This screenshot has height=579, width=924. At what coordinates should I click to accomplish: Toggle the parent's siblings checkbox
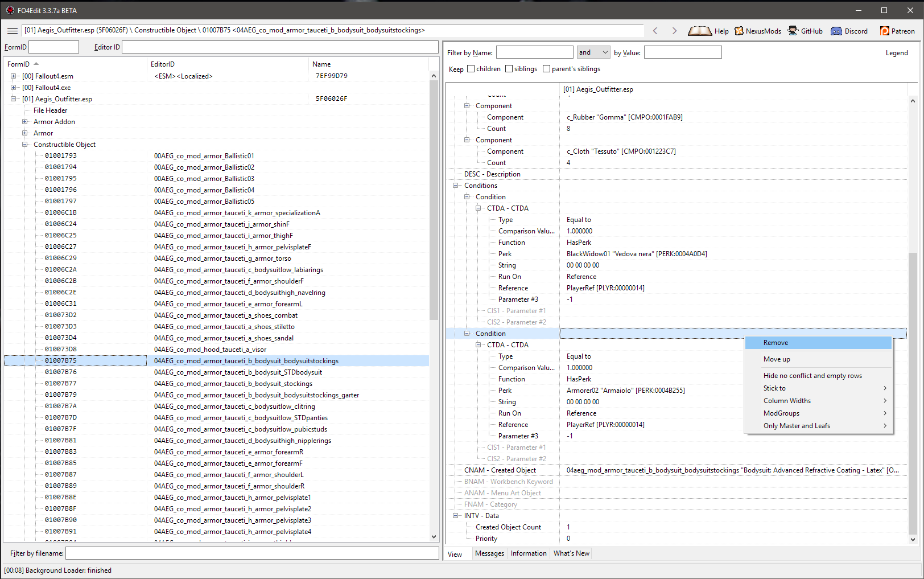[x=546, y=69]
